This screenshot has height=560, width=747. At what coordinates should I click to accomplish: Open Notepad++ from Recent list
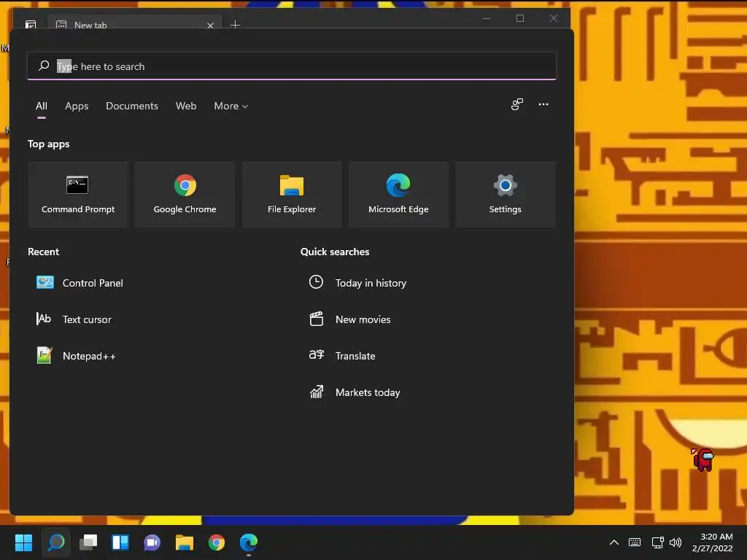point(76,356)
